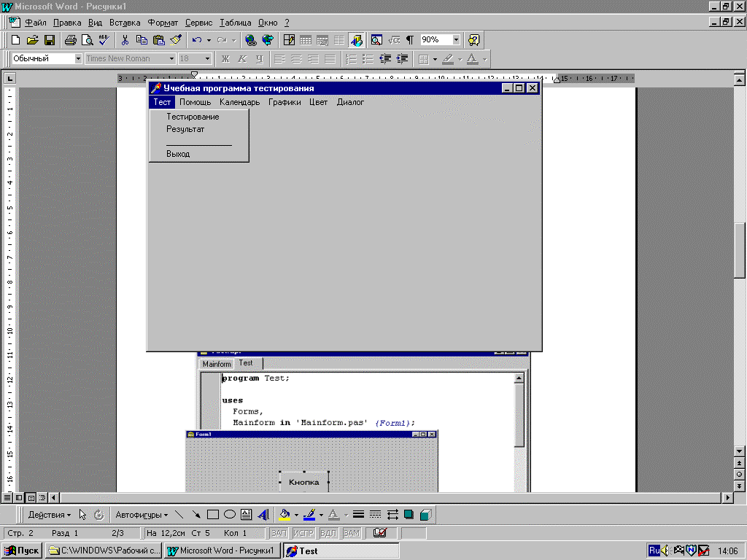Click the Document Map icon

pos(376,41)
